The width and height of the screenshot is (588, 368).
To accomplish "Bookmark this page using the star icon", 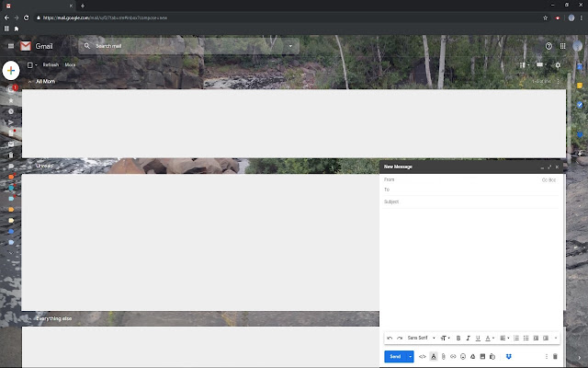I will point(545,17).
